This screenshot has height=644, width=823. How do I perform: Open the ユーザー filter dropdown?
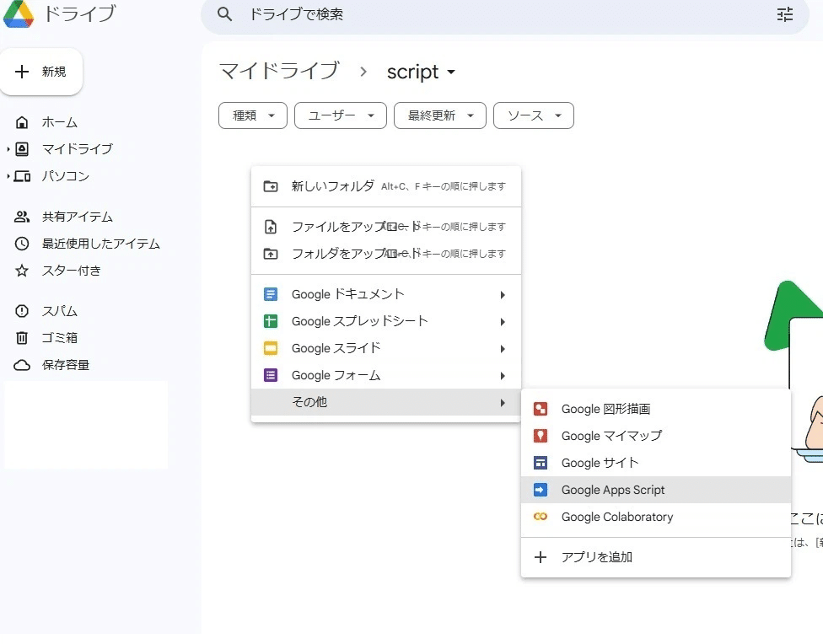[x=340, y=115]
